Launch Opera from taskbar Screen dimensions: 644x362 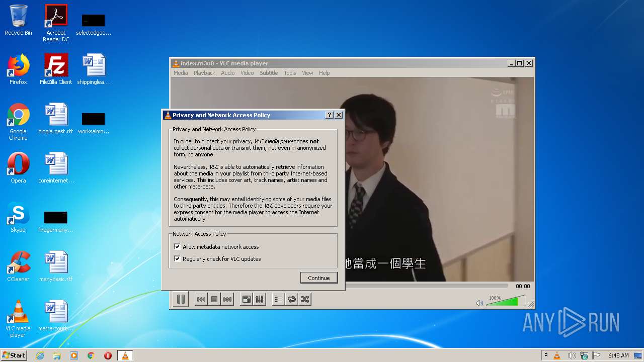click(108, 355)
